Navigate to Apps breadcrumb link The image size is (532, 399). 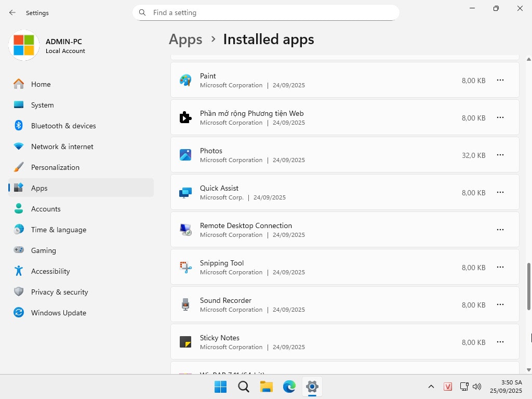(185, 39)
